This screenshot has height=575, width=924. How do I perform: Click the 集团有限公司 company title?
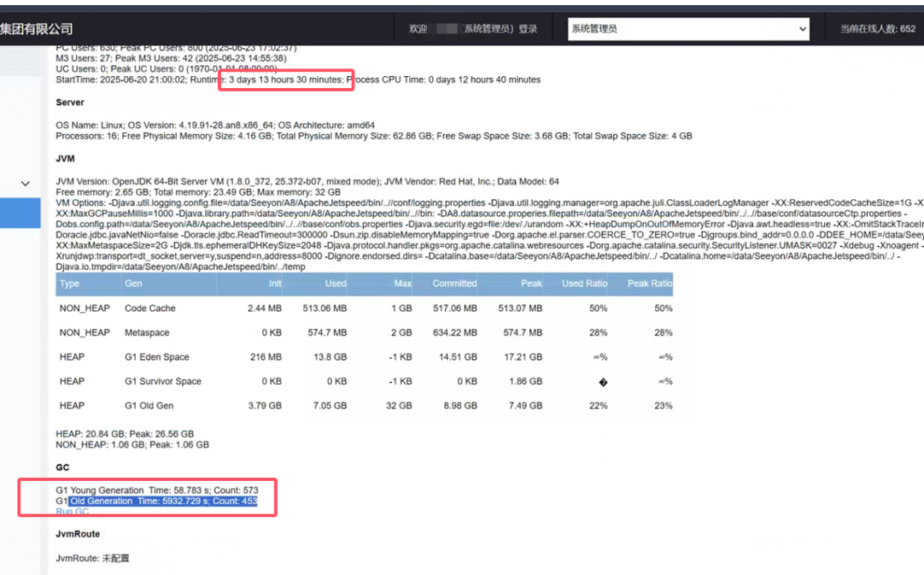coord(37,29)
